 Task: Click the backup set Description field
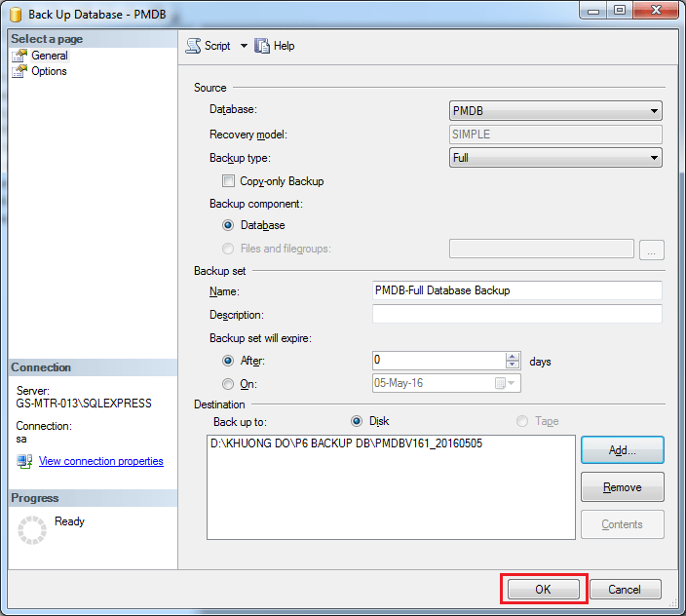click(516, 314)
